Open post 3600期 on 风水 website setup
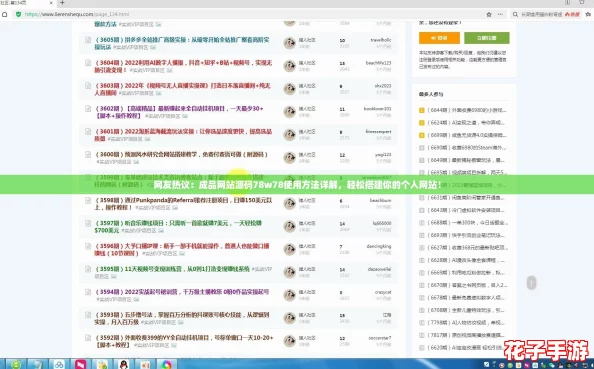Viewport: 594px width, 369px height. click(x=181, y=155)
